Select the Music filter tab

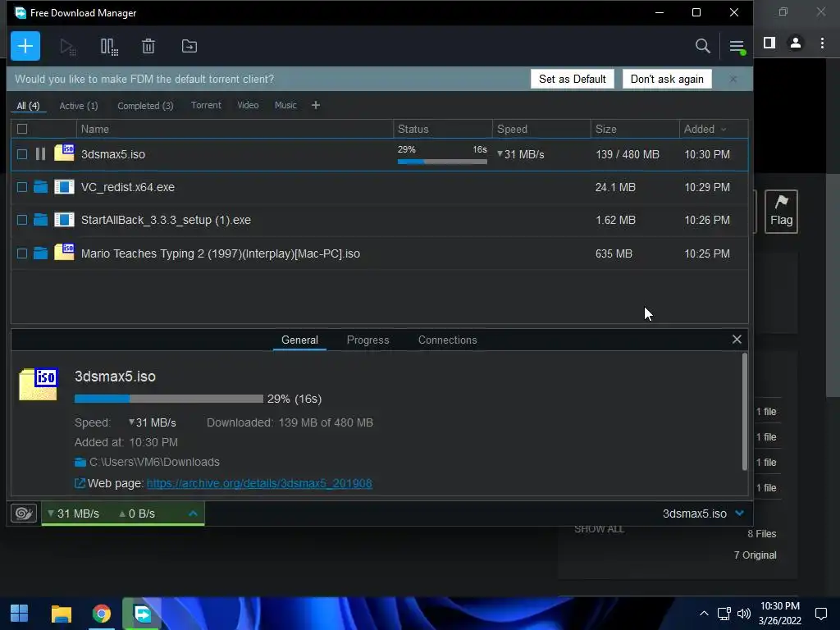coord(285,105)
